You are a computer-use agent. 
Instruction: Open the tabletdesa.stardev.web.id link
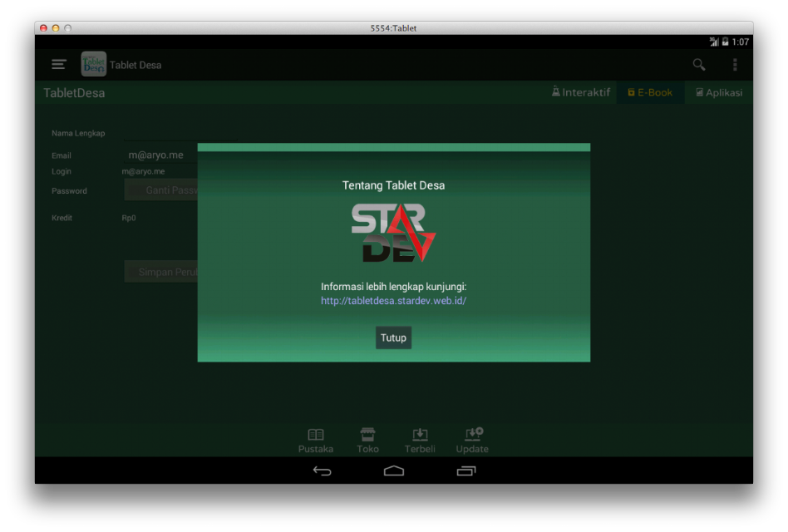(x=393, y=300)
